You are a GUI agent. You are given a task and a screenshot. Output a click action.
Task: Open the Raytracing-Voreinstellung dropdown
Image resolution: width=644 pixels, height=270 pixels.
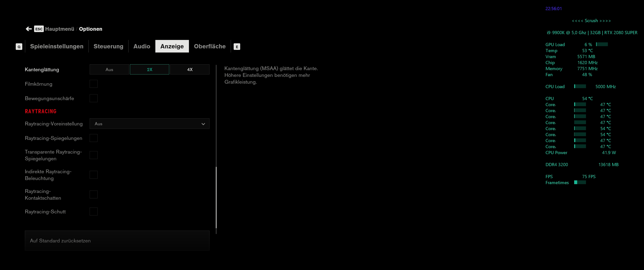149,124
